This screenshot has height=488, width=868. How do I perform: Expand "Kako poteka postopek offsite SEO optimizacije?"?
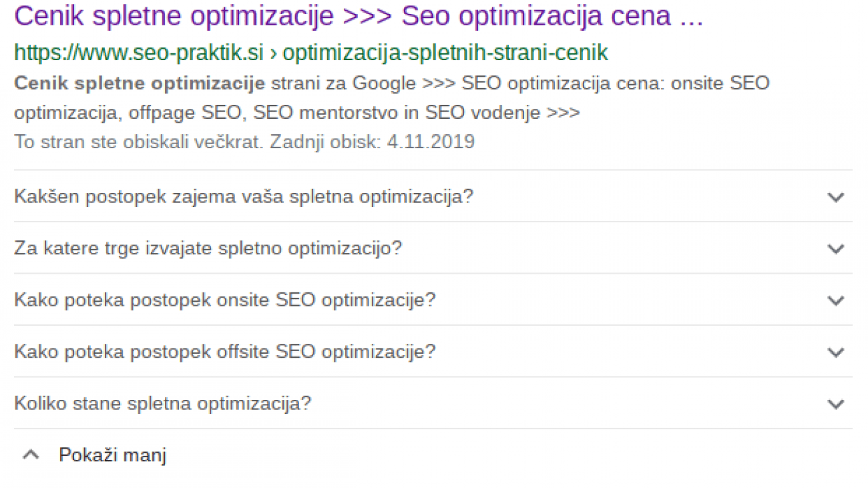(x=225, y=351)
